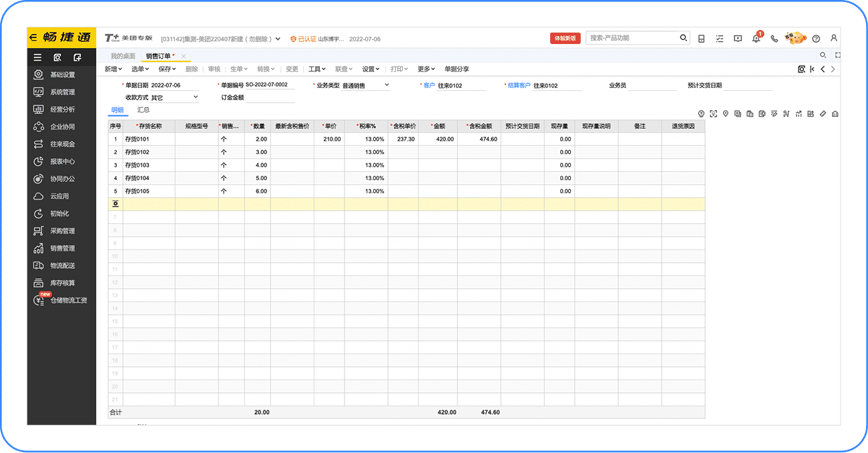The height and width of the screenshot is (453, 868).
Task: Select the 销售订单 tab
Action: pyautogui.click(x=160, y=56)
